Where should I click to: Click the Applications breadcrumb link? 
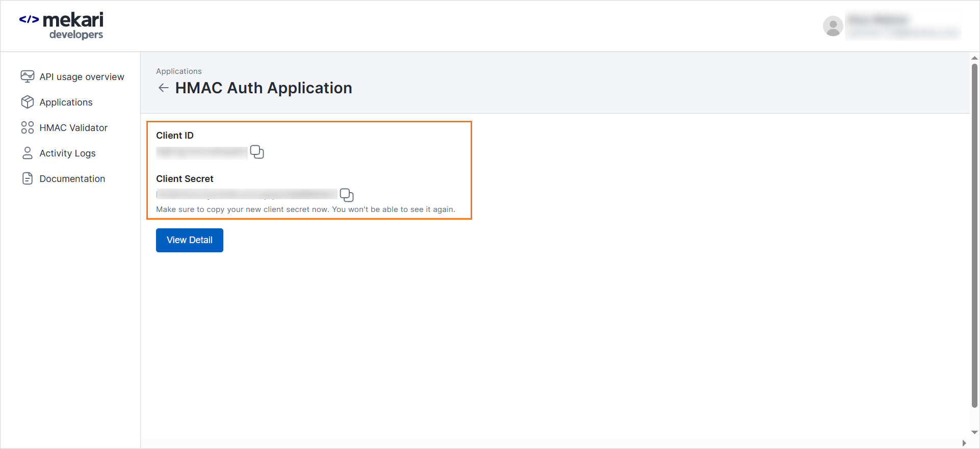coord(178,71)
